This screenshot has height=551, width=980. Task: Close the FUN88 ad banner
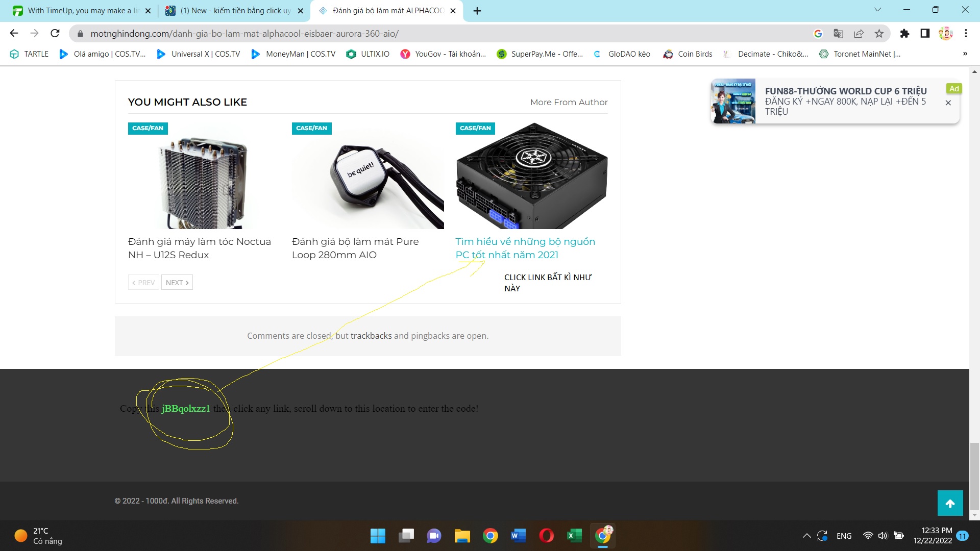click(x=948, y=103)
